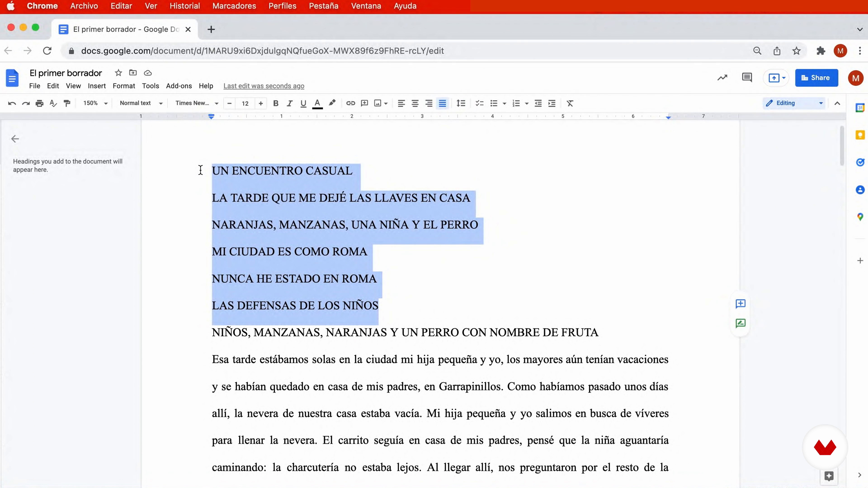Click the blue Share button
The width and height of the screenshot is (868, 488).
click(816, 78)
